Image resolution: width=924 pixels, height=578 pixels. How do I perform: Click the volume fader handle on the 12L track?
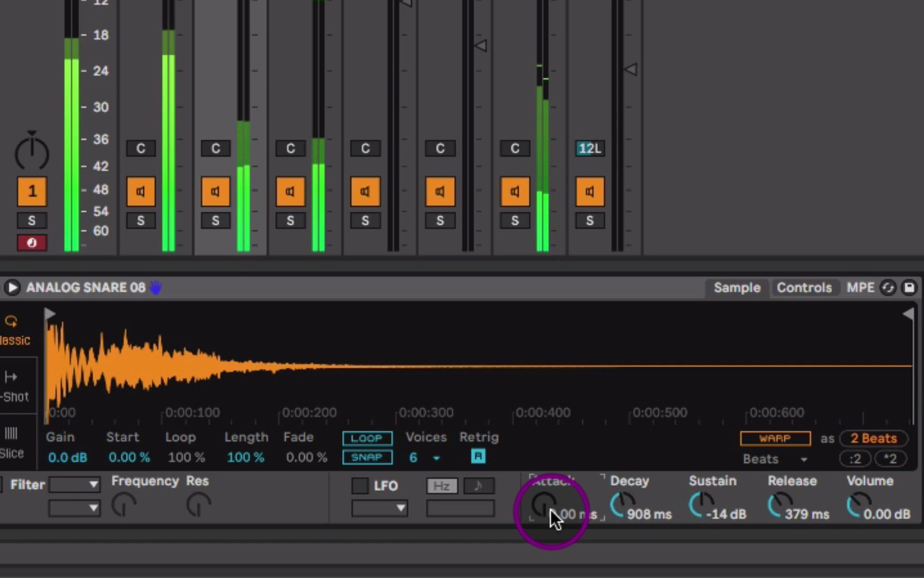(x=631, y=69)
